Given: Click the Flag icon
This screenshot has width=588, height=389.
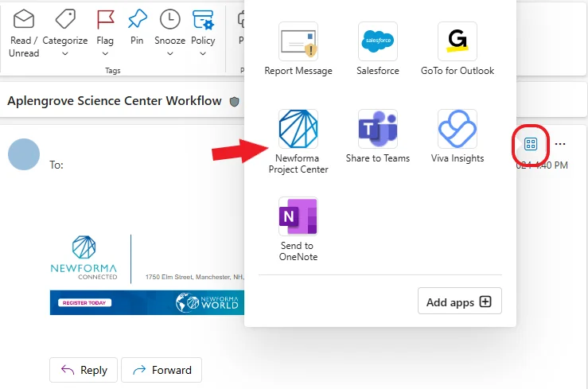Looking at the screenshot, I should [x=105, y=19].
